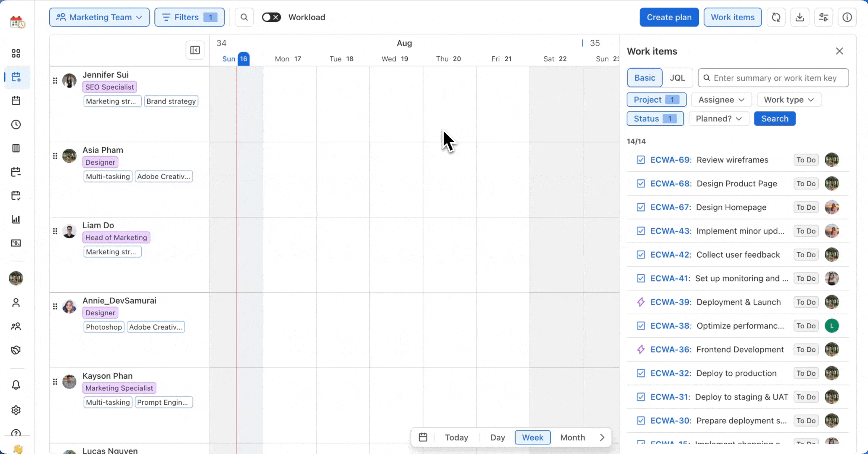Switch to the JQL search tab
The height and width of the screenshot is (454, 868).
(677, 78)
